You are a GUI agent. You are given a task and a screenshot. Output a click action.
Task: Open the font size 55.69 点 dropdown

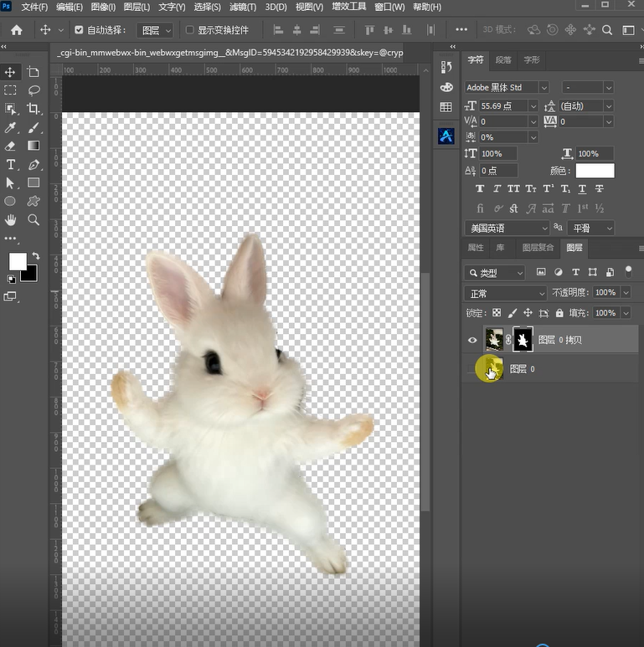(533, 106)
